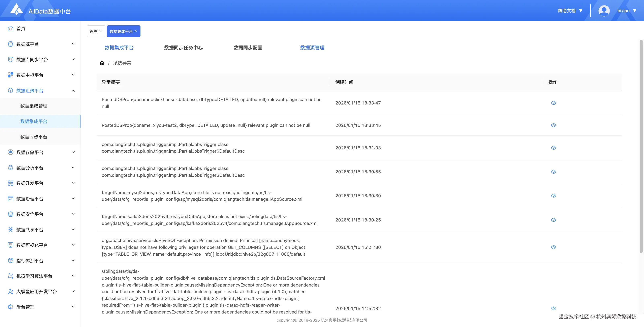Click the 数据开发平台 sidebar icon
The image size is (644, 327).
pos(10,183)
